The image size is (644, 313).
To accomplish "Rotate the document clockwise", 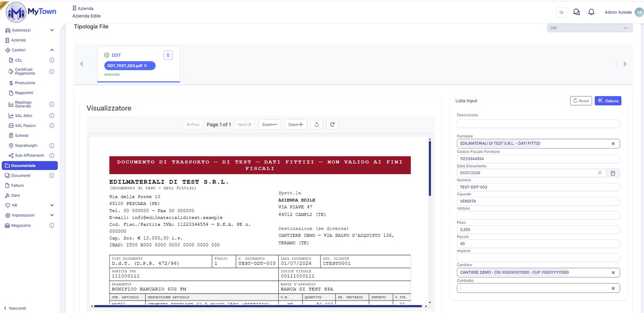I will click(x=332, y=125).
